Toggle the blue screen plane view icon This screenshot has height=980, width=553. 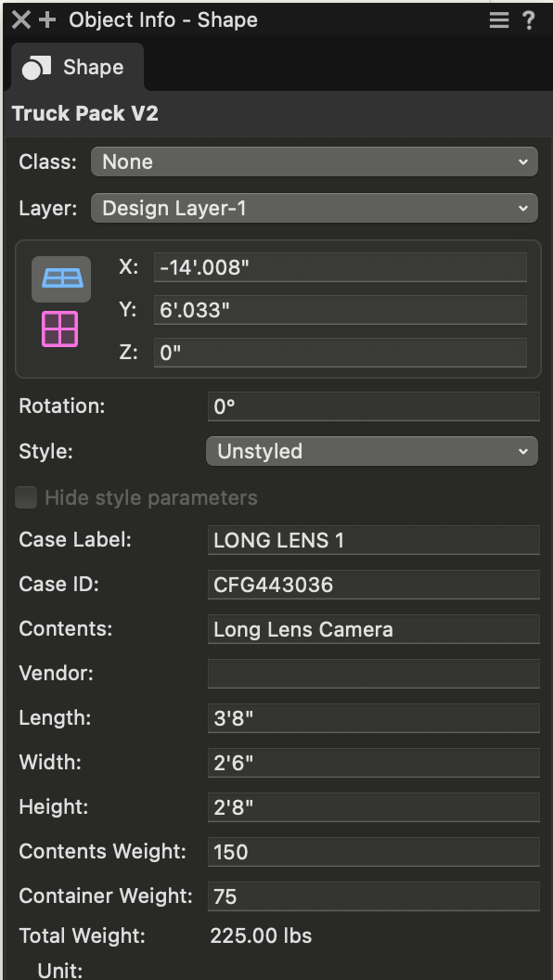pos(60,278)
